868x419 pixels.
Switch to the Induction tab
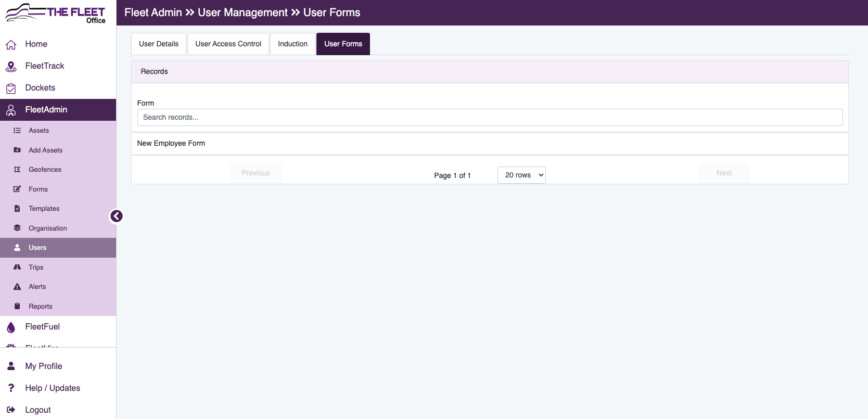(292, 44)
